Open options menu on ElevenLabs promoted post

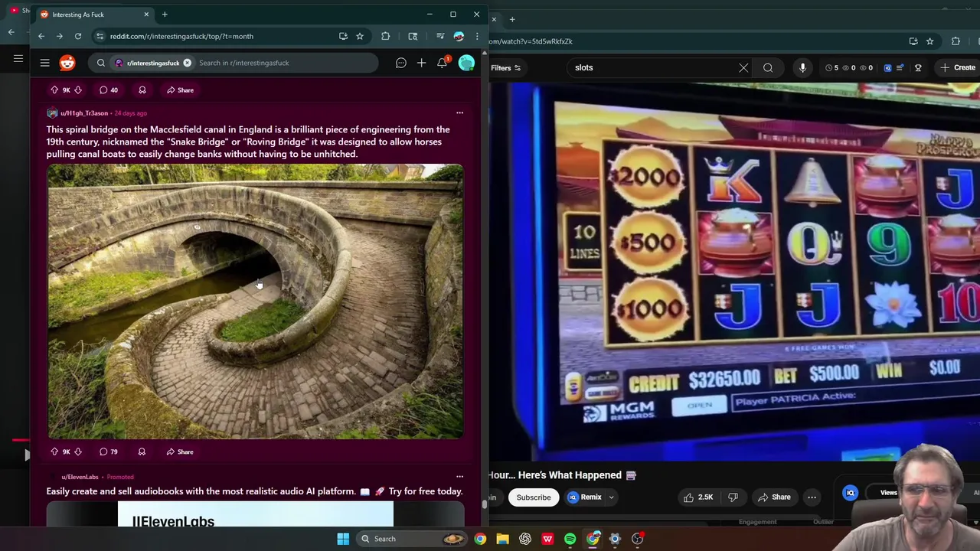coord(459,476)
